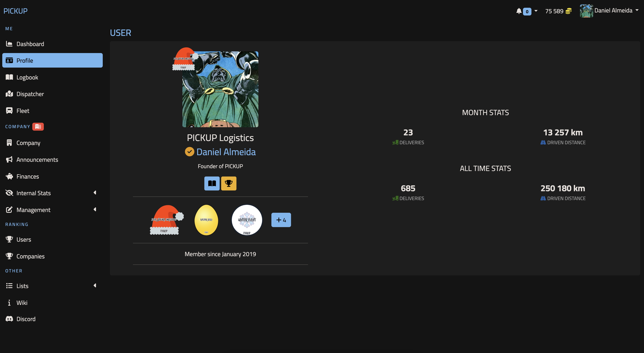The width and height of the screenshot is (644, 353).
Task: Open Discord from the sidebar
Action: (26, 319)
